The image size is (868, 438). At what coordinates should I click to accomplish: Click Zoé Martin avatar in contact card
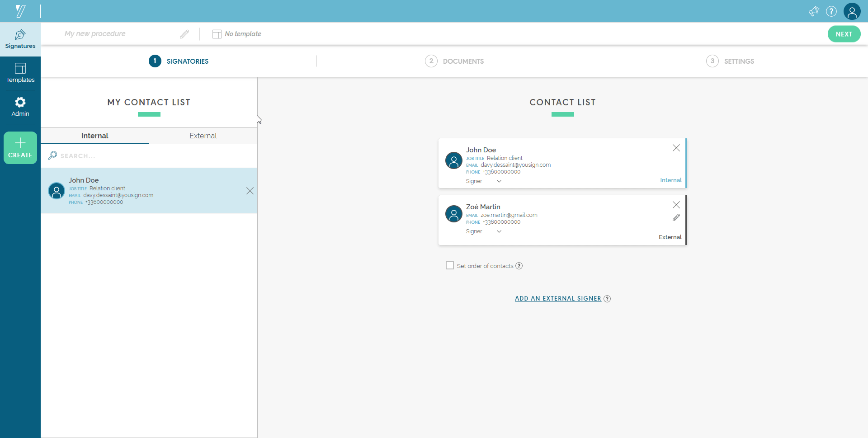[x=454, y=214]
